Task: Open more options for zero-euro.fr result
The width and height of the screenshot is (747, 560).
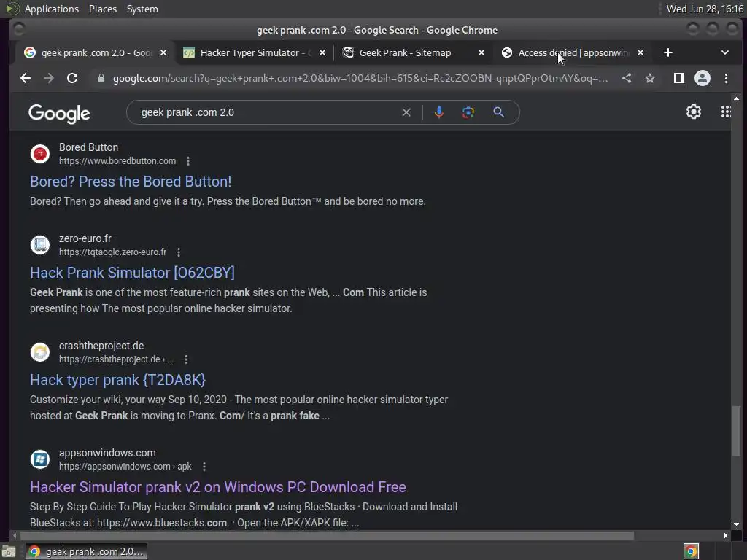Action: point(179,252)
